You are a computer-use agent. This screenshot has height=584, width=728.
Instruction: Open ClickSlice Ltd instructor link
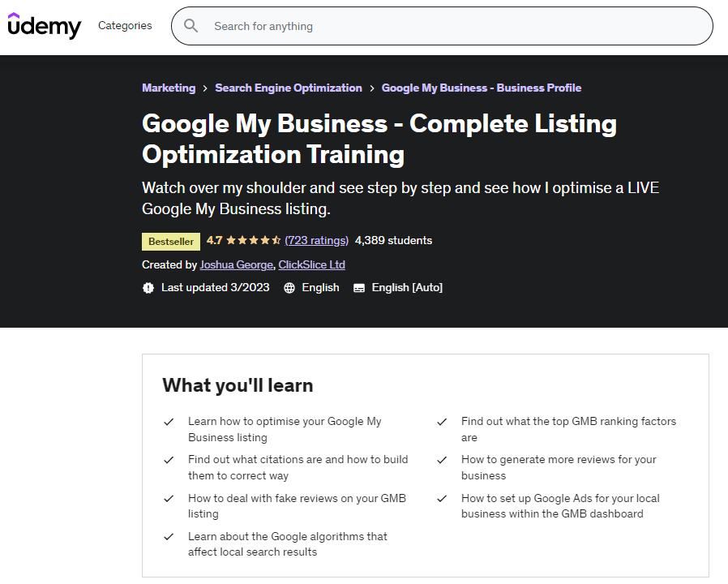[311, 264]
